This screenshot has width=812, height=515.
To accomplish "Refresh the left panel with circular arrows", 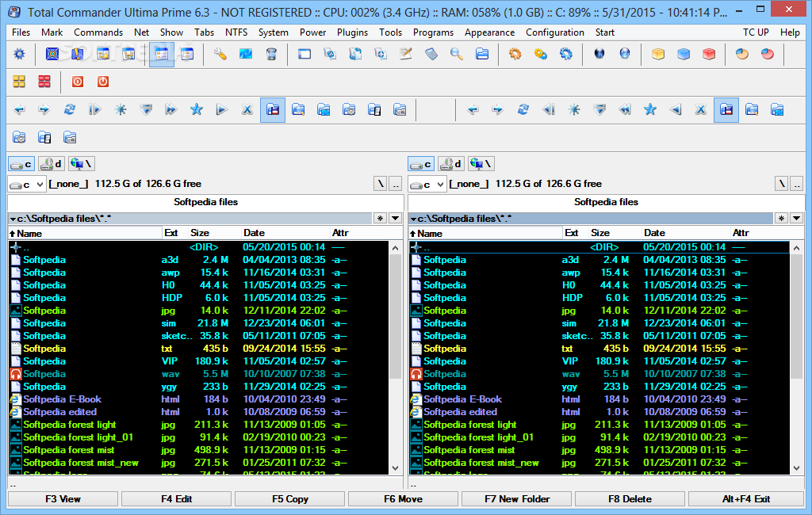I will tap(70, 109).
